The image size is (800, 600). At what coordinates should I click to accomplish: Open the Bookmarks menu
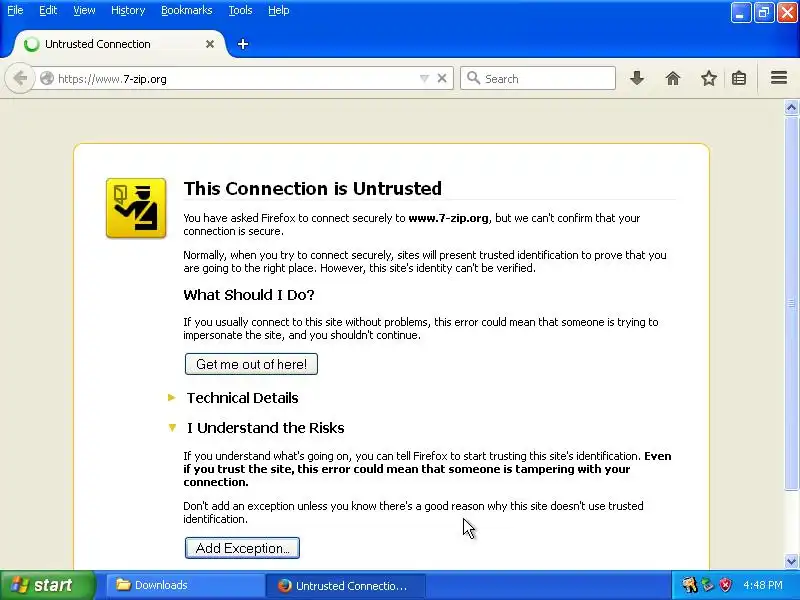click(187, 10)
